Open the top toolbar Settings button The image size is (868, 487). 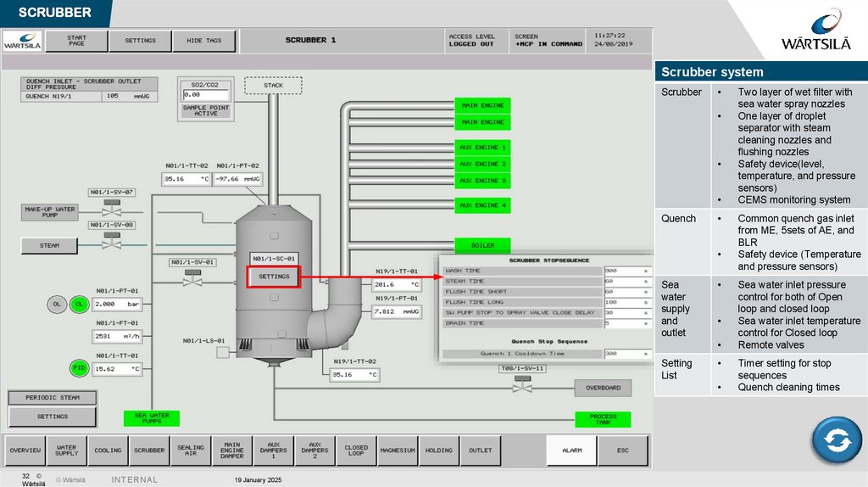click(x=140, y=41)
